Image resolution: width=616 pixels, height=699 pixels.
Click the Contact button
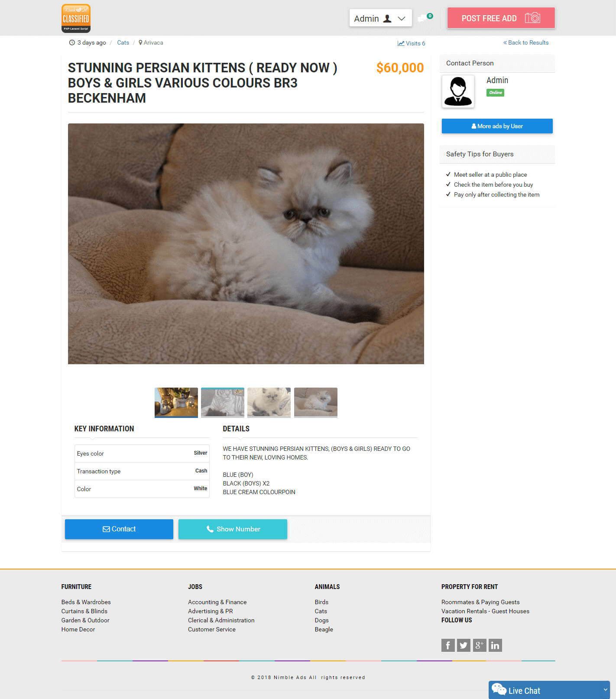119,529
